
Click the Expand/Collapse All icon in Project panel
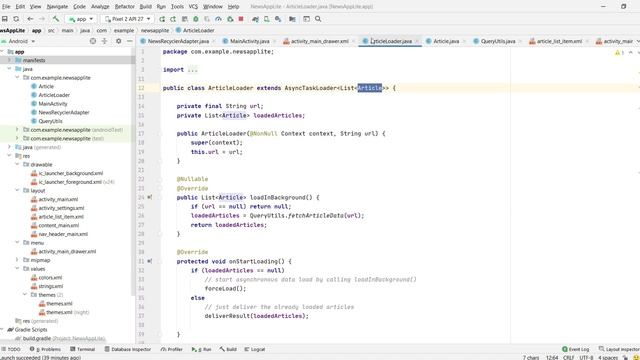click(104, 41)
